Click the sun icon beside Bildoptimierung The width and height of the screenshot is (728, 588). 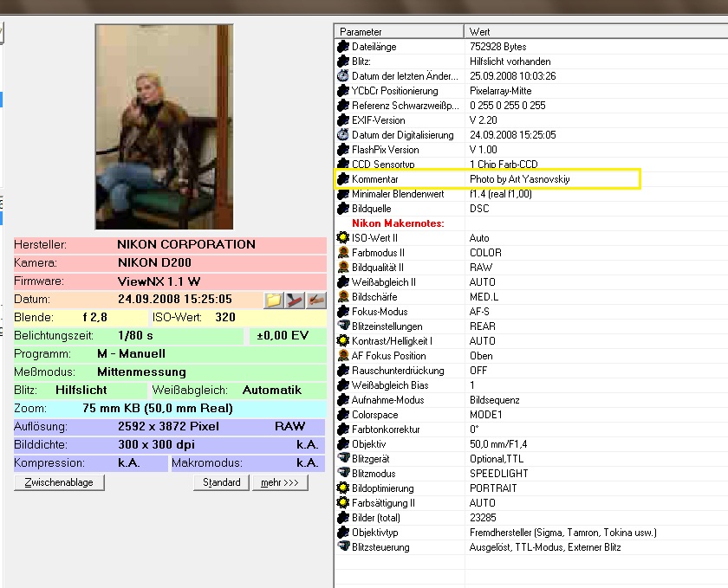click(343, 488)
